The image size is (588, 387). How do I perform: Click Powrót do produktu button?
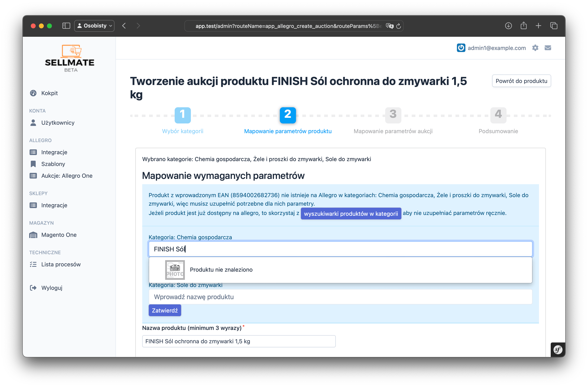(x=521, y=81)
